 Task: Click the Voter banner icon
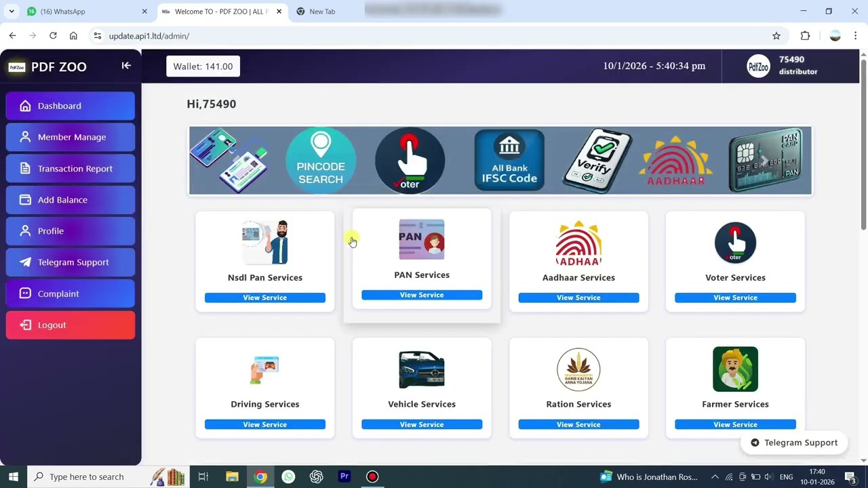410,161
